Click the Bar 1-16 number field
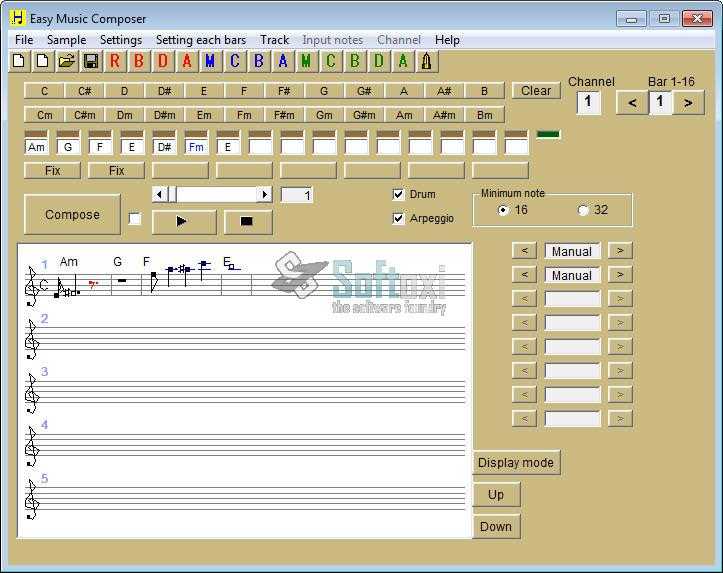 660,102
